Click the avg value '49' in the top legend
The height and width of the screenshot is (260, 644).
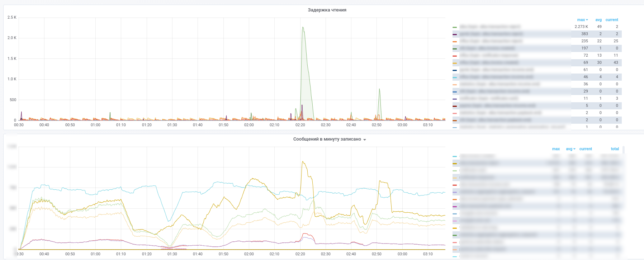(599, 27)
